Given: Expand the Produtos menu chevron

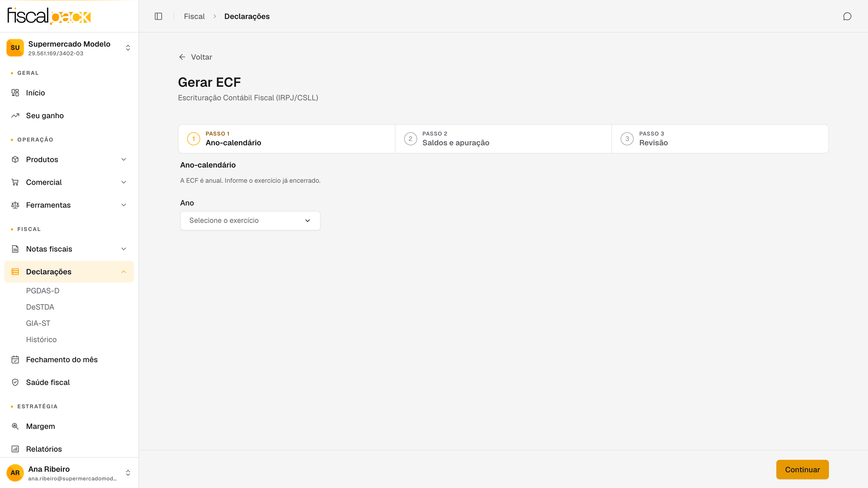Looking at the screenshot, I should 124,159.
